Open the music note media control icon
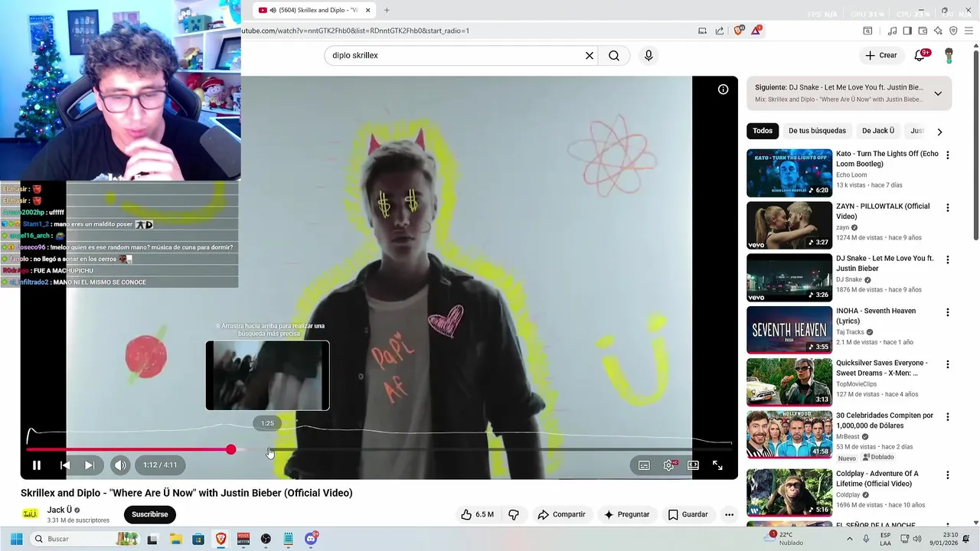The width and height of the screenshot is (980, 551). pyautogui.click(x=892, y=31)
